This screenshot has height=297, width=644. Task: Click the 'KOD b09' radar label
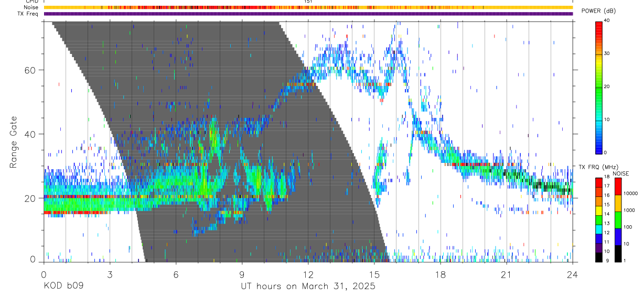(63, 287)
